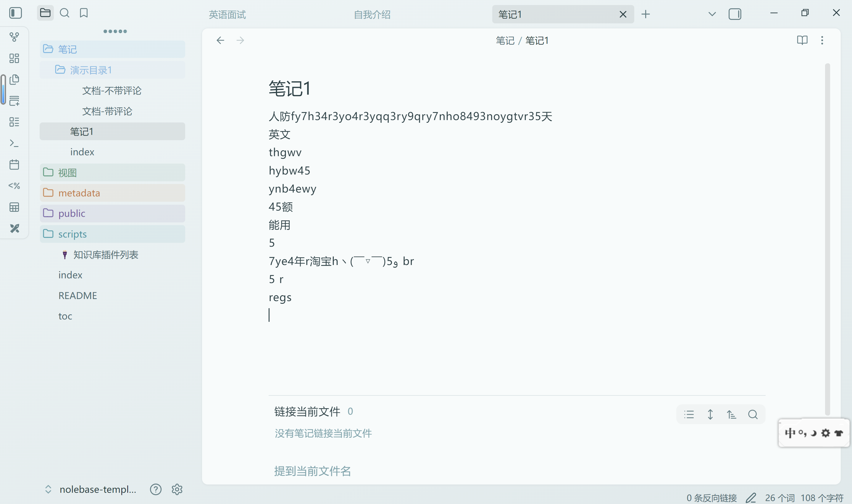Click the editor vertical scrollbar

[x=827, y=238]
